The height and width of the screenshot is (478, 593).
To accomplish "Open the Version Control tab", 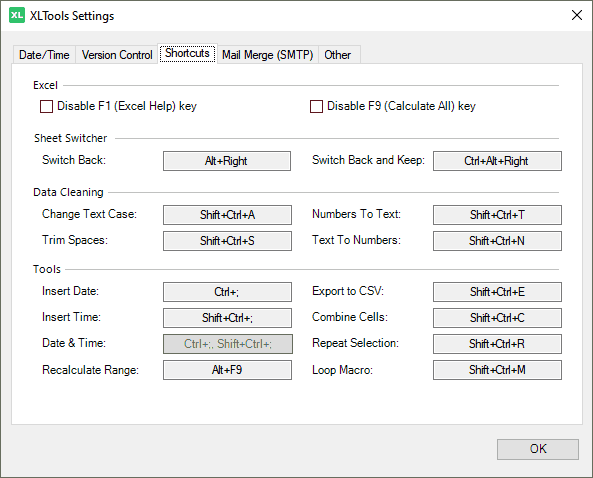I will [x=117, y=55].
